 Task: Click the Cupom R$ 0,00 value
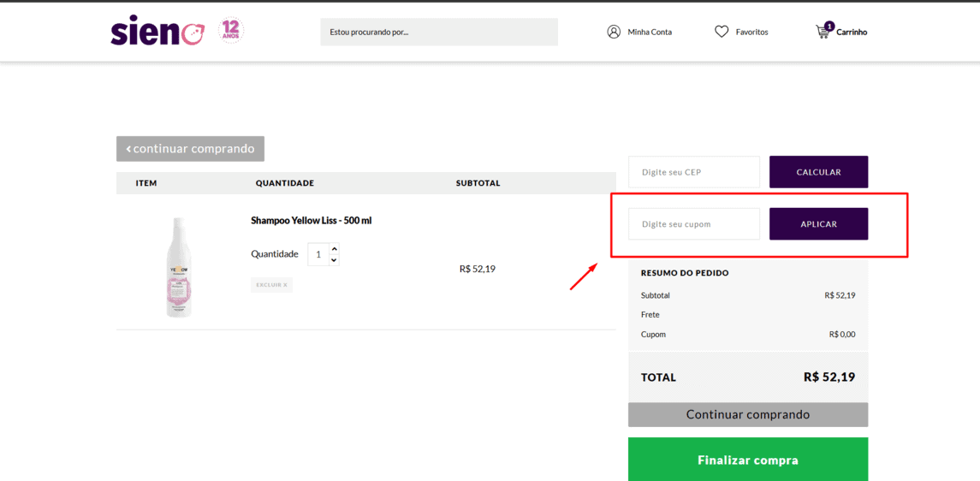point(842,334)
